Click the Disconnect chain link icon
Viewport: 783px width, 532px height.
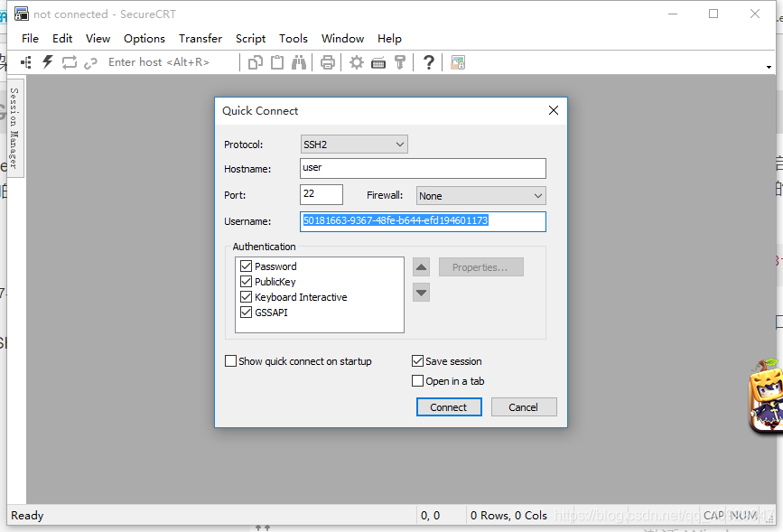point(90,63)
